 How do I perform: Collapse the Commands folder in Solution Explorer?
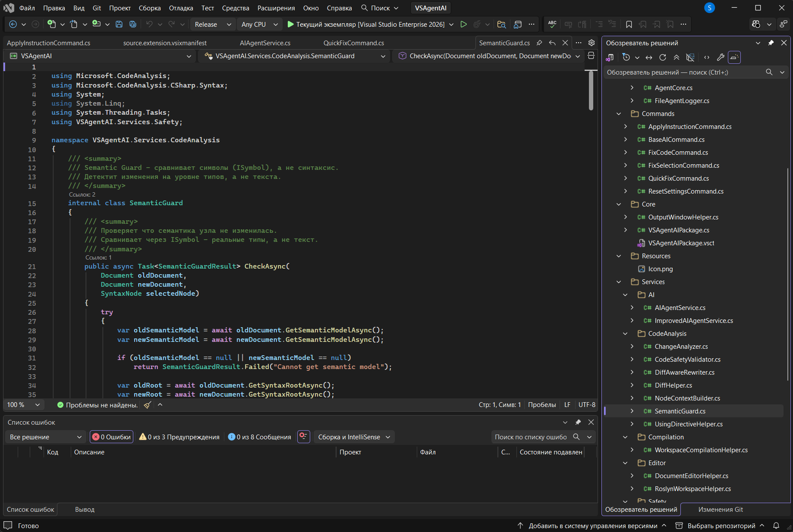[619, 114]
